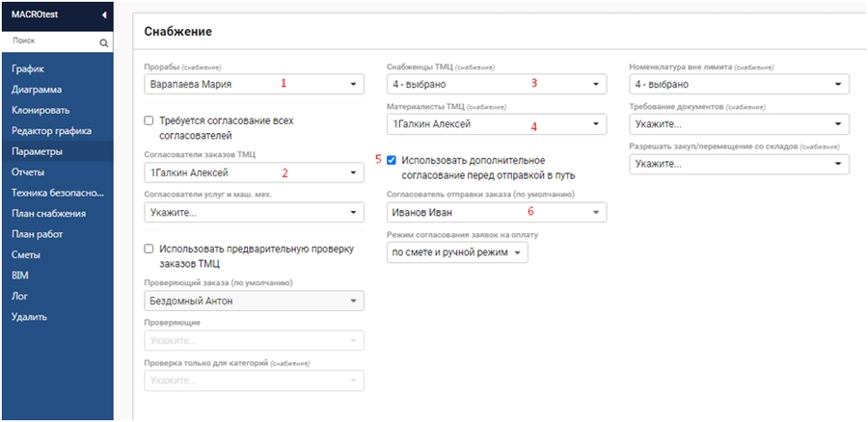
Task: Open the Прорабы dropdown with Варапаева Мария
Action: tap(254, 84)
